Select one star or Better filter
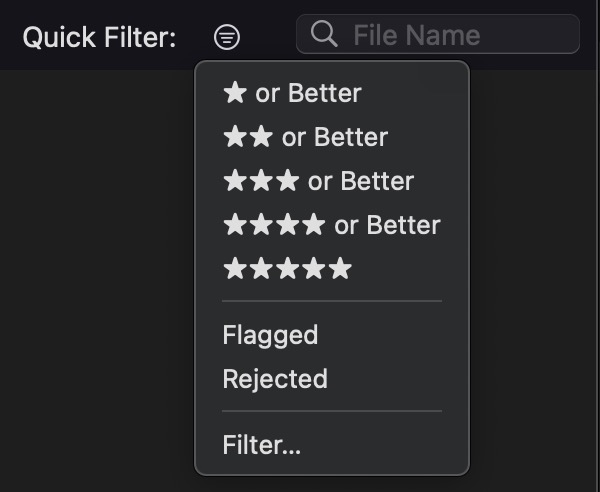This screenshot has height=492, width=600. point(292,93)
